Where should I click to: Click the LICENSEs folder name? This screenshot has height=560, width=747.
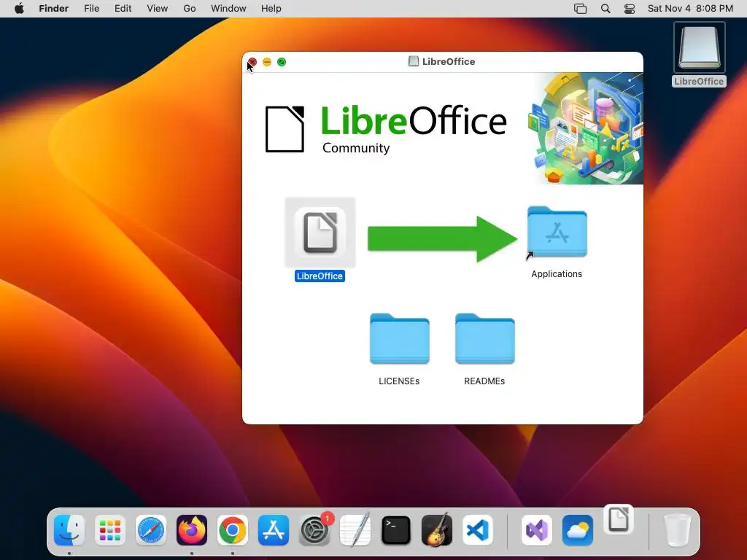399,381
